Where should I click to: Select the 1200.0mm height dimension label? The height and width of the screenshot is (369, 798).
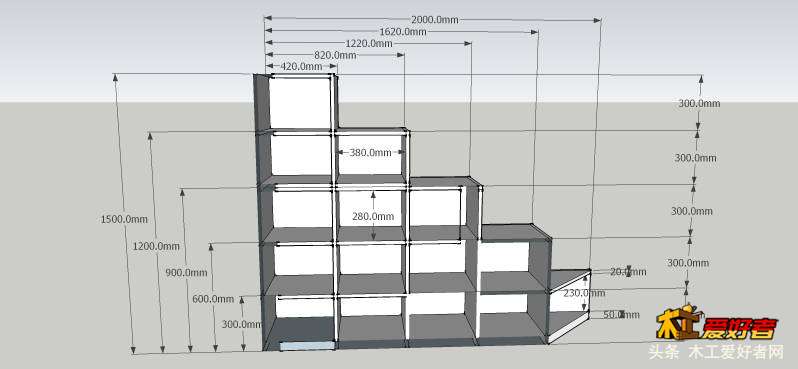click(156, 246)
